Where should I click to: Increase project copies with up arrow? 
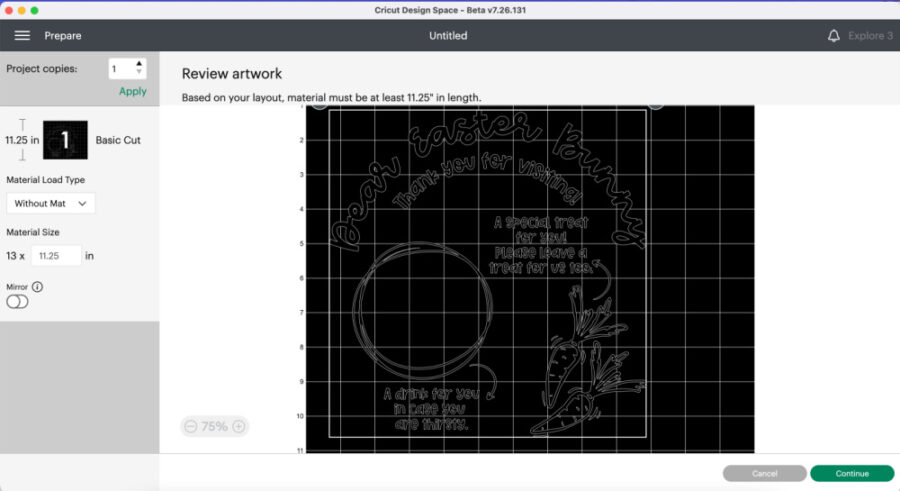[x=139, y=64]
